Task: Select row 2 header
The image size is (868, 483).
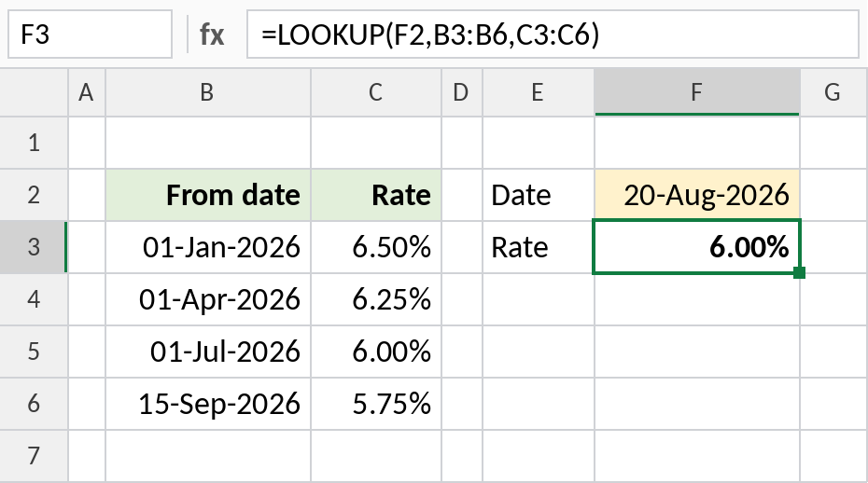Action: (34, 195)
